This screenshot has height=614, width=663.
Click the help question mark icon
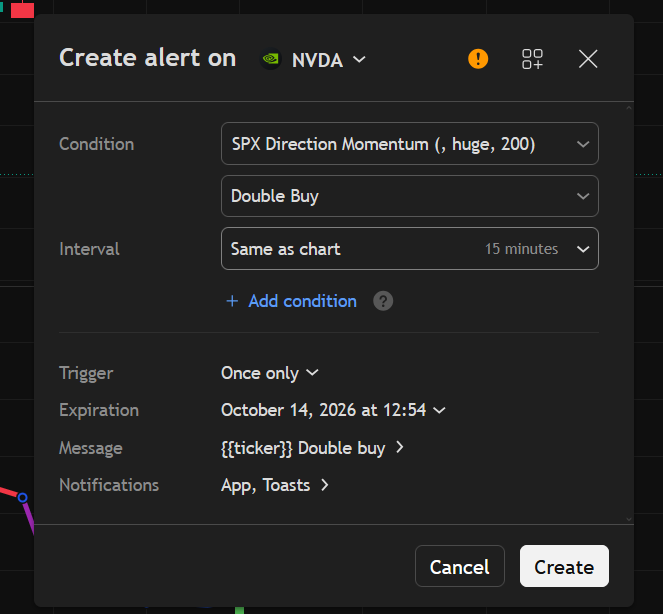pyautogui.click(x=383, y=301)
